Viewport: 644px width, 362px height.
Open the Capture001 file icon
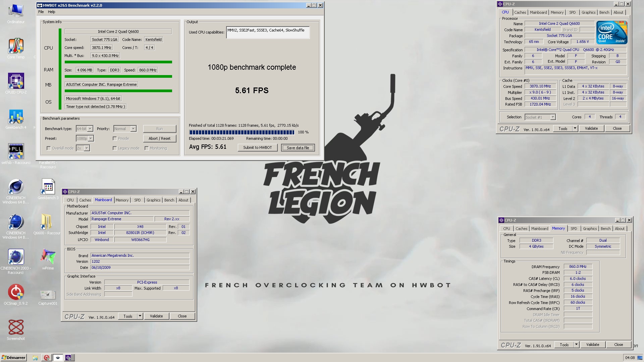click(x=48, y=295)
